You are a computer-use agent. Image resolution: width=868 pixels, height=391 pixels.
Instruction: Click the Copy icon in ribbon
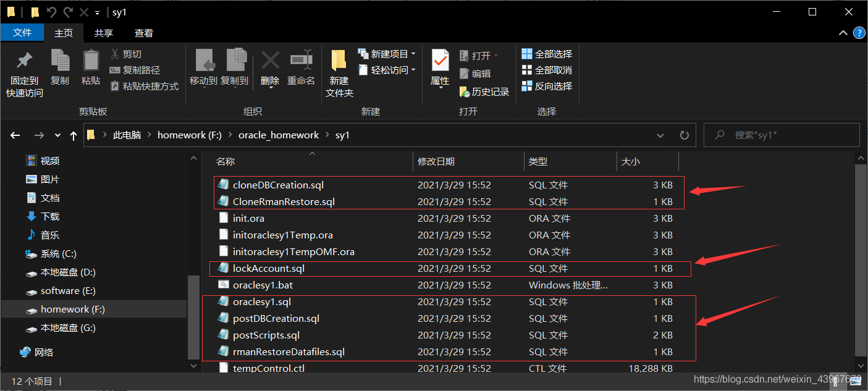(60, 61)
